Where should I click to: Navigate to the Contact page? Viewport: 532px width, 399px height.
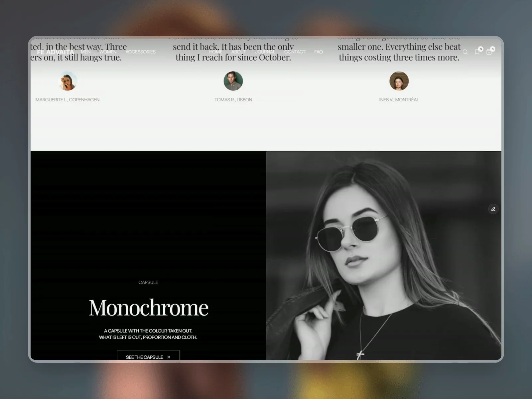(x=295, y=52)
